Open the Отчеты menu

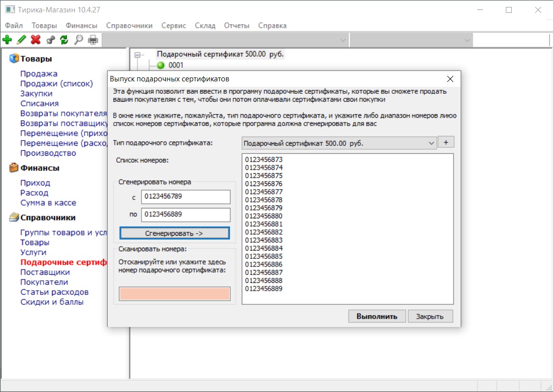pyautogui.click(x=237, y=25)
